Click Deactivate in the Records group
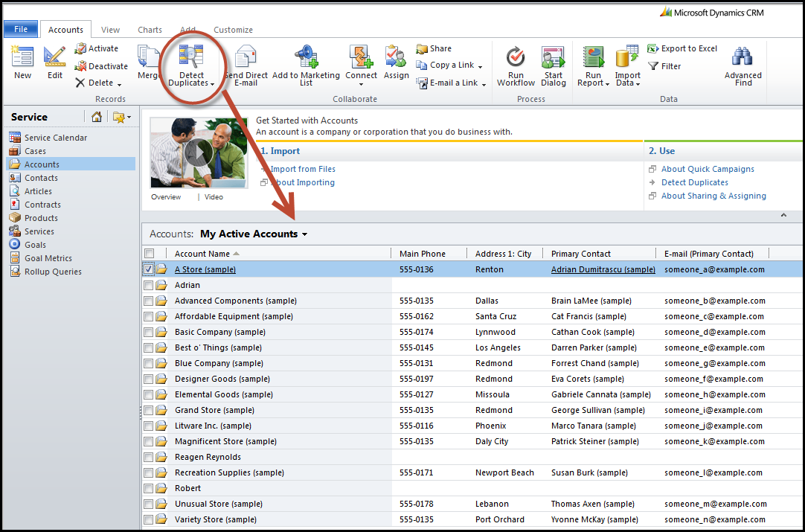Image resolution: width=805 pixels, height=532 pixels. click(x=102, y=65)
